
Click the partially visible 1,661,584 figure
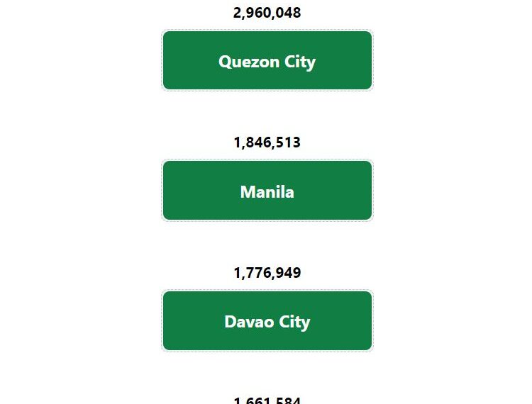click(267, 400)
